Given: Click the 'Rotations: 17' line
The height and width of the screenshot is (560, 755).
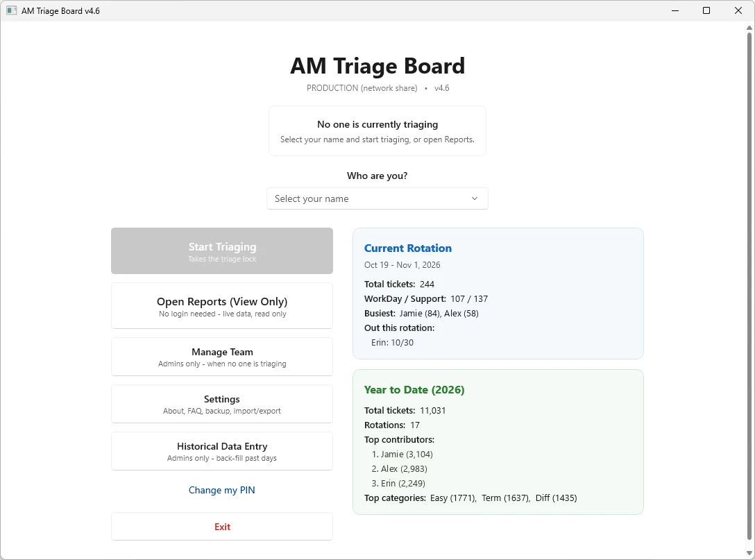Looking at the screenshot, I should pos(392,425).
